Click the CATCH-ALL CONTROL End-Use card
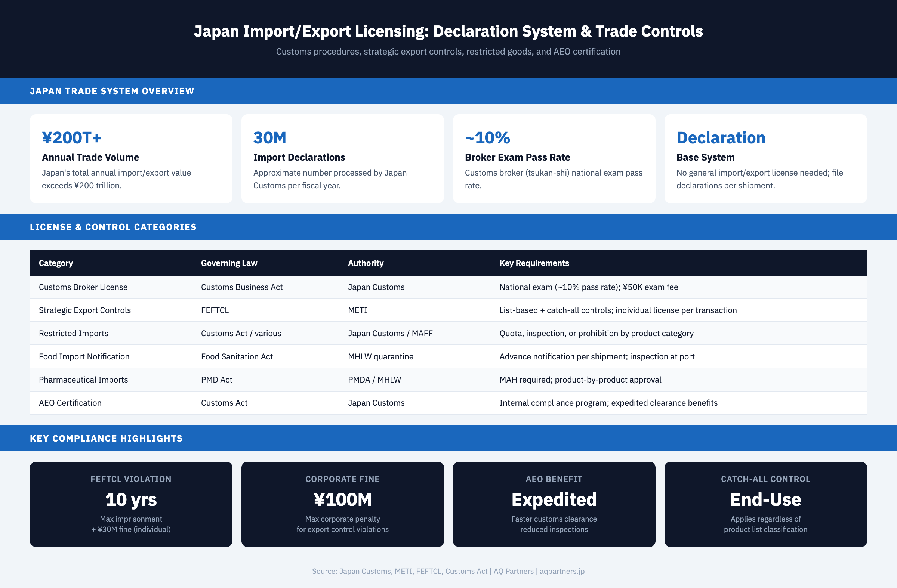The width and height of the screenshot is (897, 588). coord(766,504)
